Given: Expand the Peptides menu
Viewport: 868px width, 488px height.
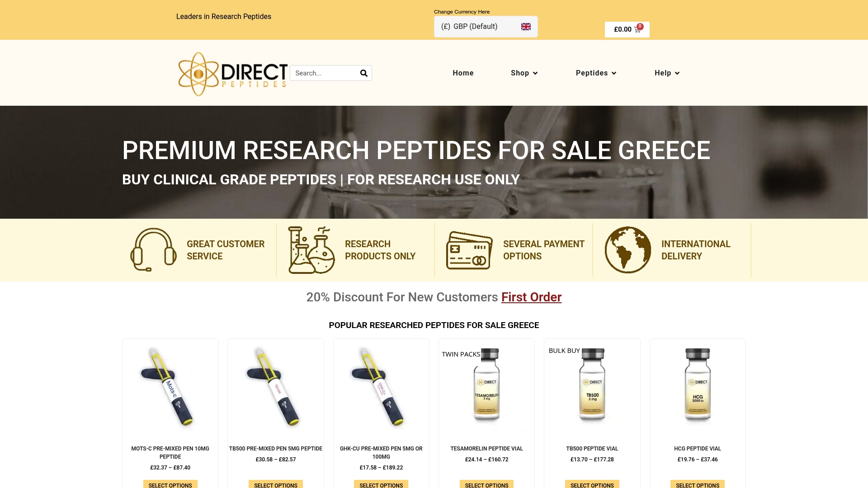Looking at the screenshot, I should pos(596,73).
